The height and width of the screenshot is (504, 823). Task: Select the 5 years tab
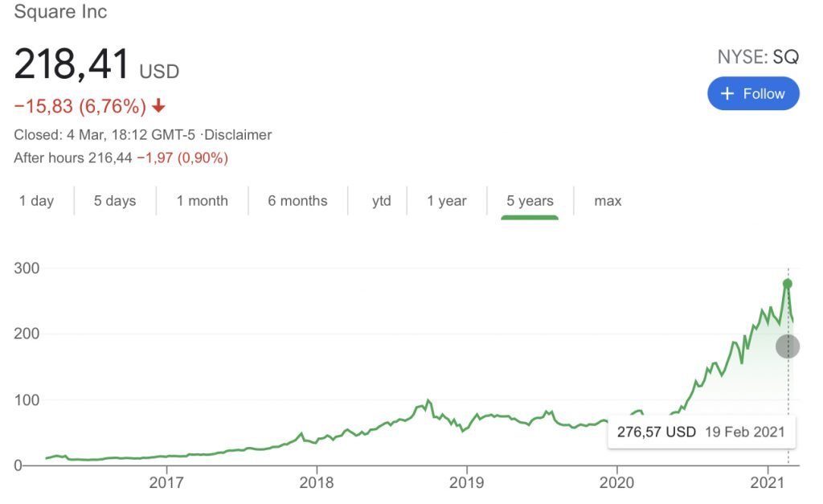pos(530,201)
